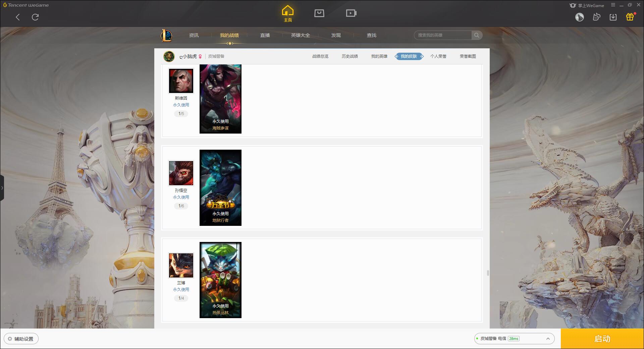
Task: Click the 1/6 skin count badge under 孙悟空
Action: point(181,206)
